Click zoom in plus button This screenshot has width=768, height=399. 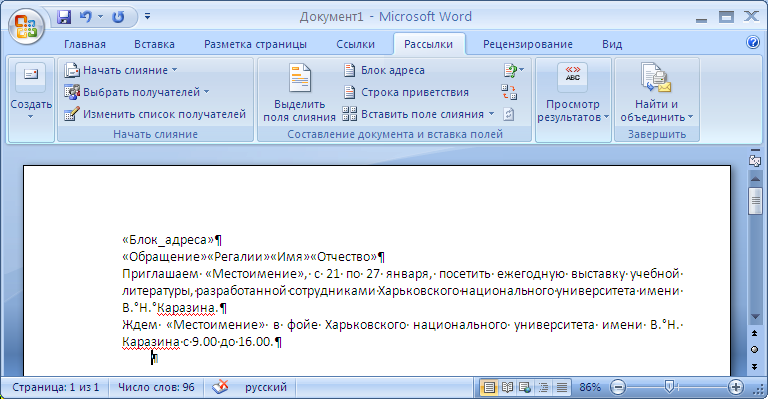click(x=735, y=387)
